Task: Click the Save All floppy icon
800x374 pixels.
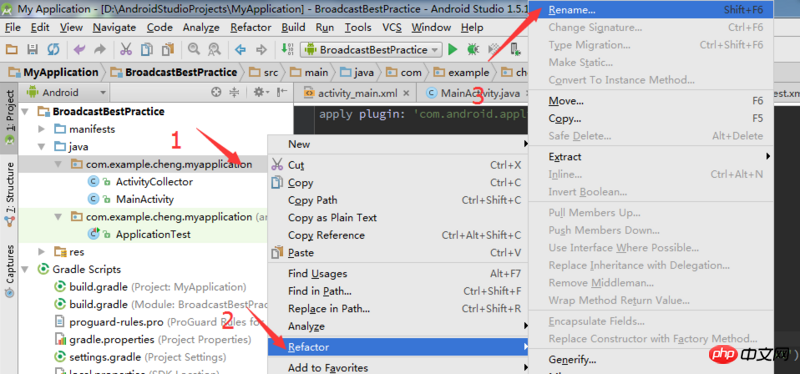Action: [x=32, y=49]
